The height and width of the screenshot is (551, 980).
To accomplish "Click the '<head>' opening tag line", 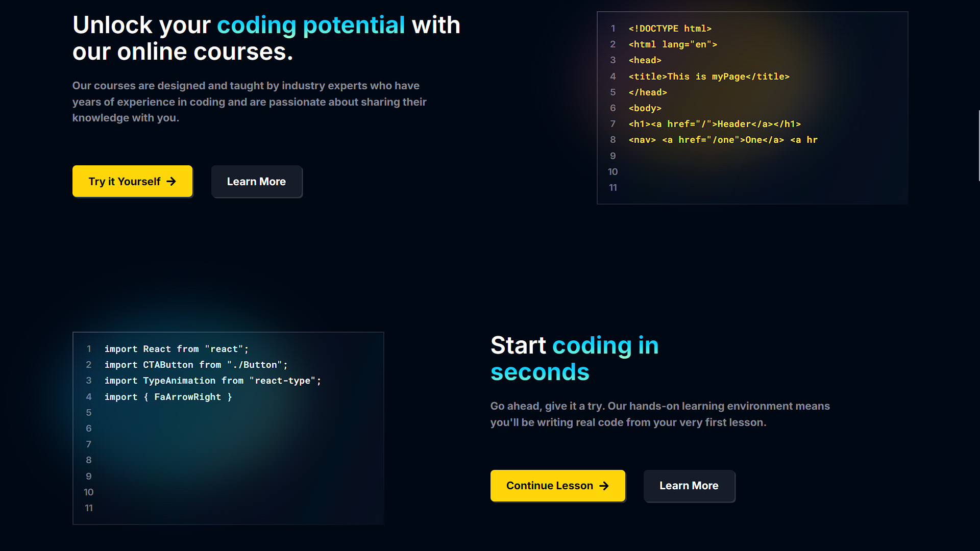I will pos(645,60).
